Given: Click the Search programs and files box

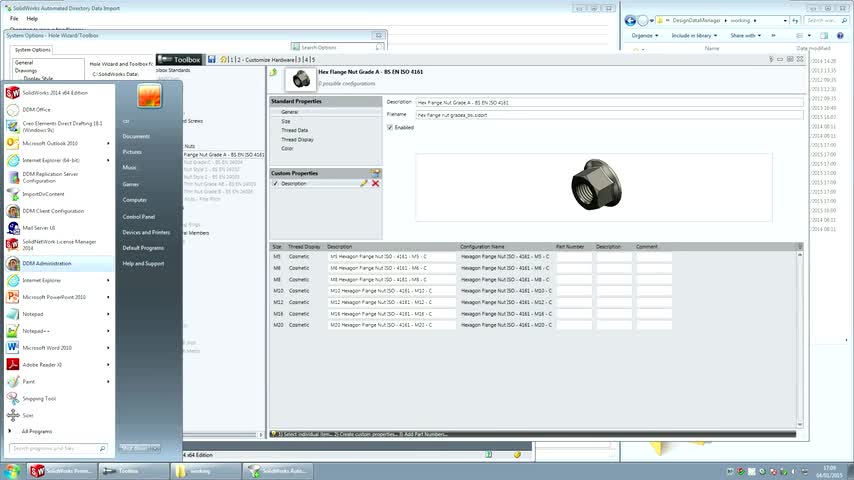Looking at the screenshot, I should click(57, 448).
